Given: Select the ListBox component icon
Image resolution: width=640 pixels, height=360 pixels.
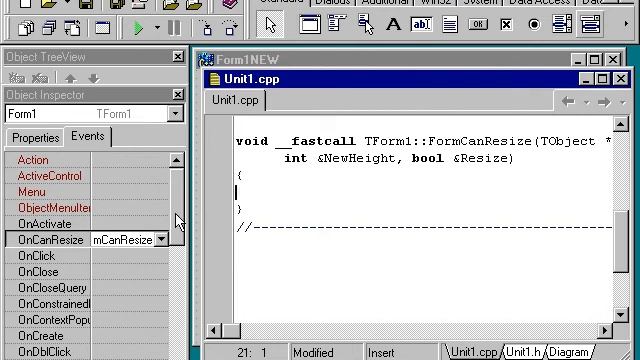Looking at the screenshot, I should pos(562,24).
